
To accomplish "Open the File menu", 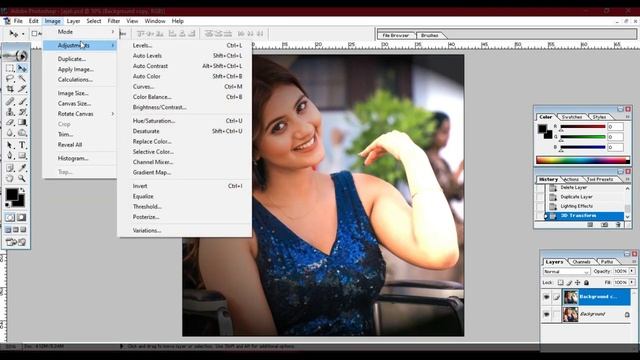I will click(x=18, y=21).
